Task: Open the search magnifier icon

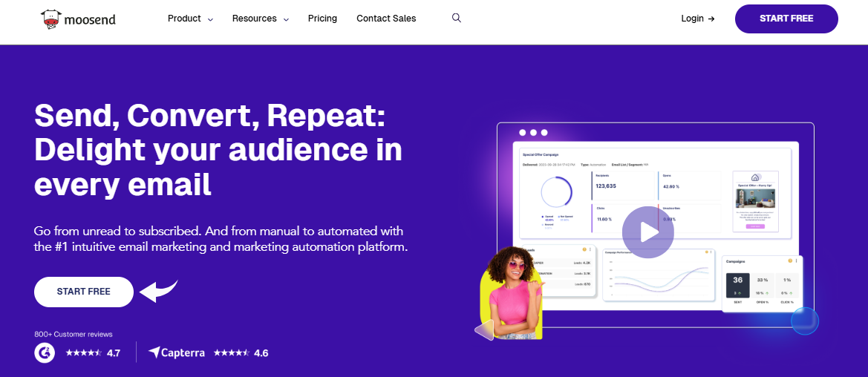Action: tap(456, 18)
